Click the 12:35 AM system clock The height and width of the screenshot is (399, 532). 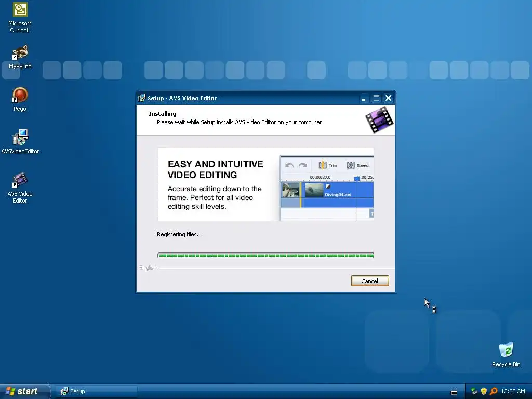pyautogui.click(x=513, y=391)
